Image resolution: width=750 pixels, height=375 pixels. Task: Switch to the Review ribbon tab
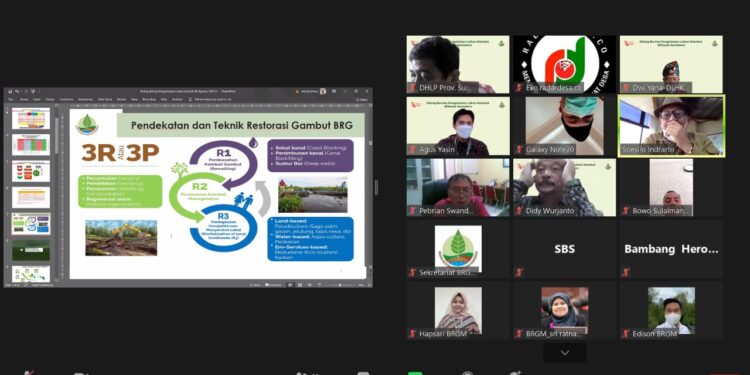[121, 99]
